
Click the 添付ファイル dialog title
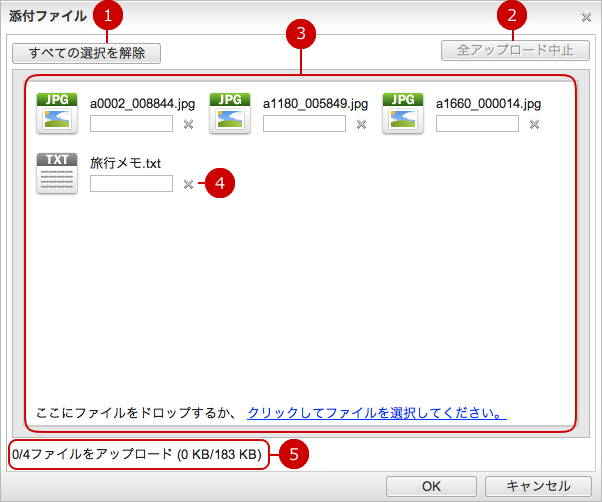coord(48,16)
